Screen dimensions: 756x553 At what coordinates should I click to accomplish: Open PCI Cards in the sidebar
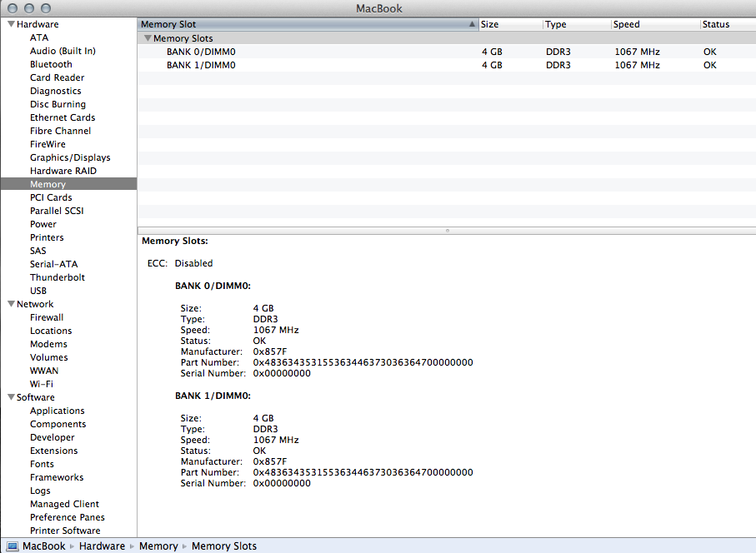[x=51, y=197]
